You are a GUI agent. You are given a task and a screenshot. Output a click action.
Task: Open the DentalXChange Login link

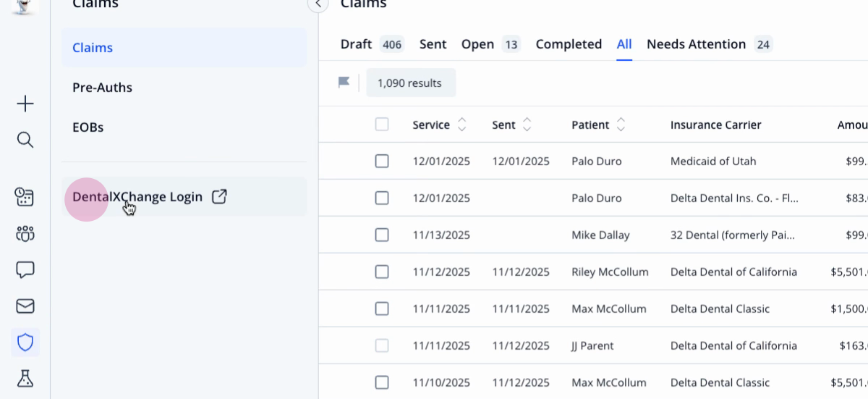(x=184, y=196)
